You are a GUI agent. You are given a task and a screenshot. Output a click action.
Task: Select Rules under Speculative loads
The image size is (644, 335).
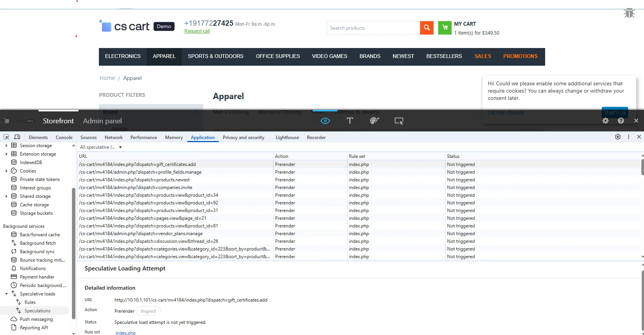tap(30, 302)
